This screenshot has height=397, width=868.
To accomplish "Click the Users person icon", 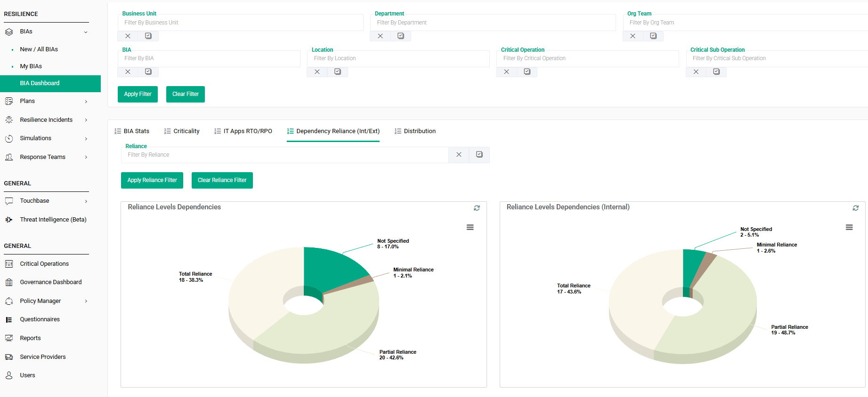I will (9, 375).
